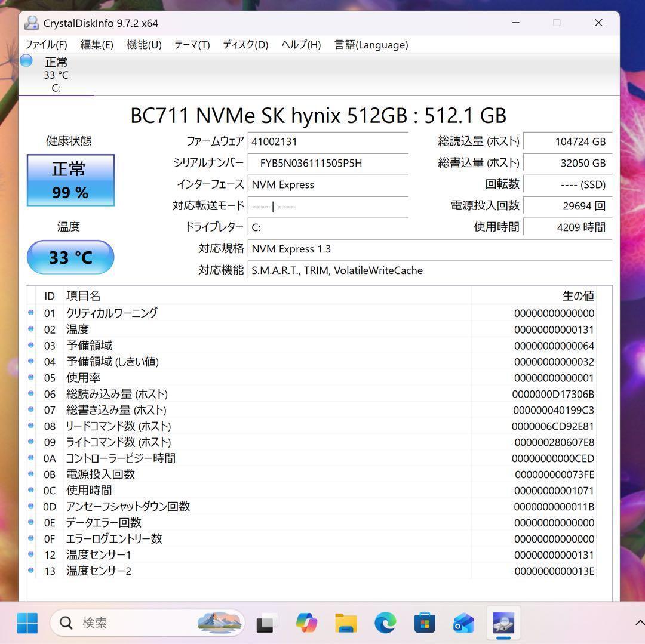Click the 33 °C temperature button
This screenshot has height=644, width=645.
tap(70, 257)
